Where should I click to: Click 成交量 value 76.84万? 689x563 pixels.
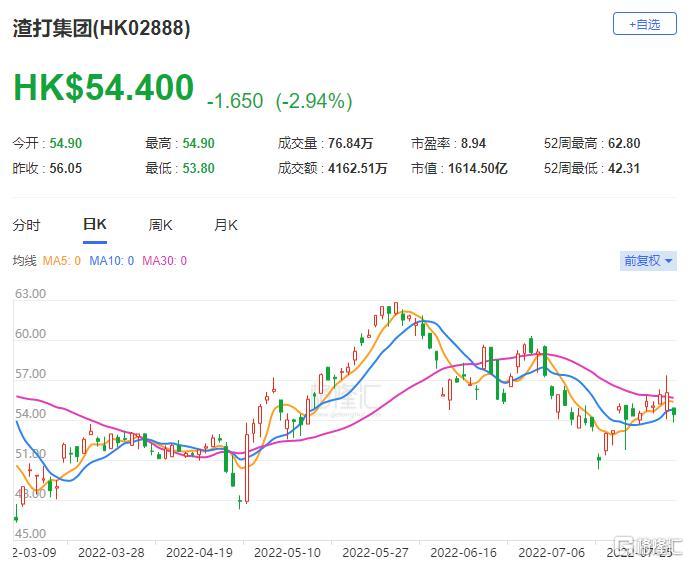[x=351, y=143]
